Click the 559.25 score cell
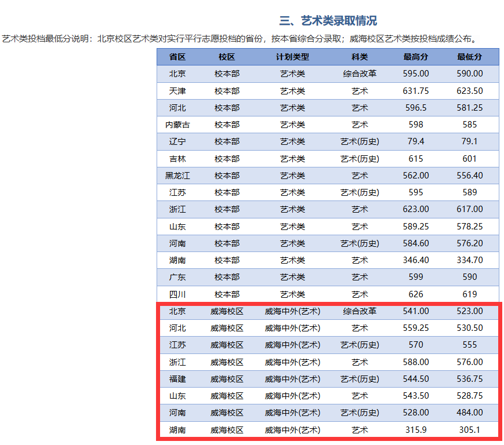 click(416, 328)
